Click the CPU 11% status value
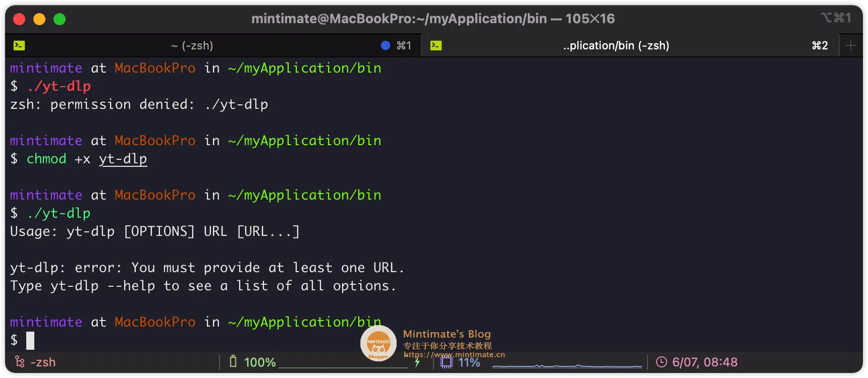The width and height of the screenshot is (868, 378). (469, 362)
